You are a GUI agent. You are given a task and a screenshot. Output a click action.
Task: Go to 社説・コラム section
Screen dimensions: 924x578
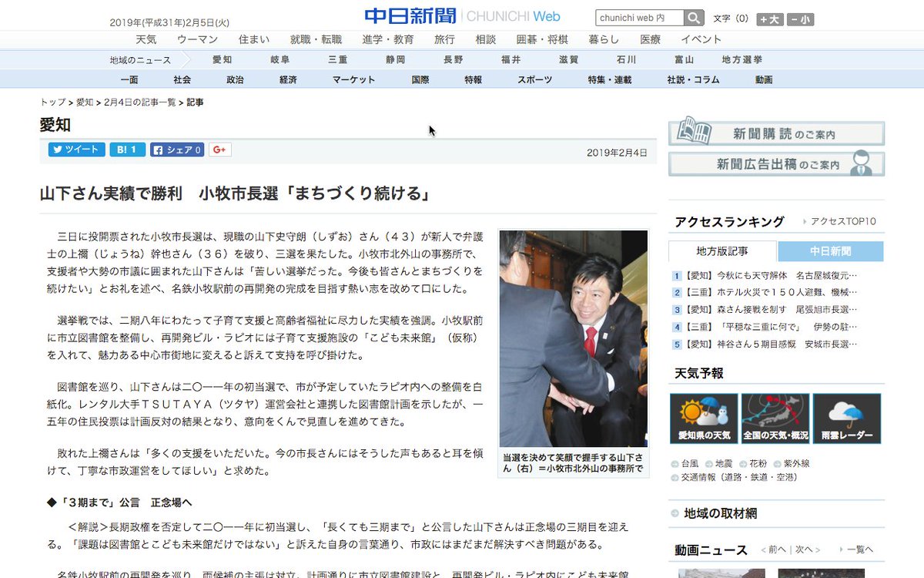click(x=693, y=79)
